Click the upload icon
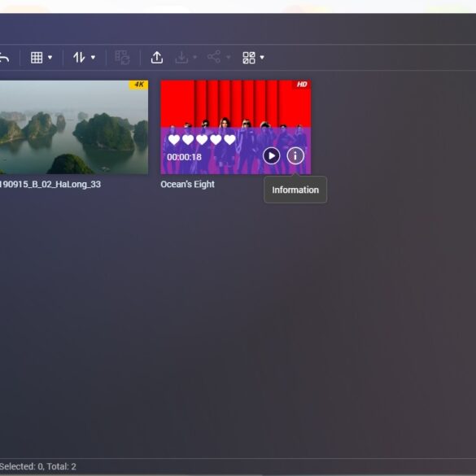This screenshot has height=476, width=476. (157, 58)
